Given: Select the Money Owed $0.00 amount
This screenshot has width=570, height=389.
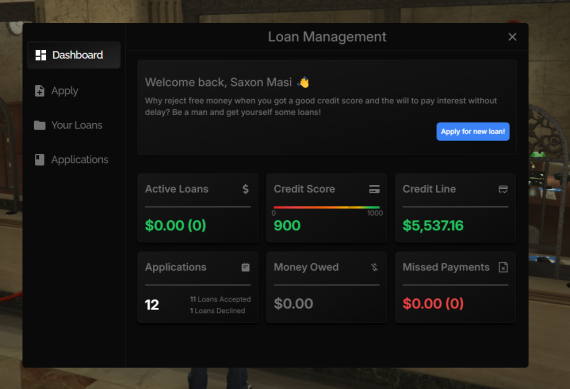Looking at the screenshot, I should coord(293,304).
